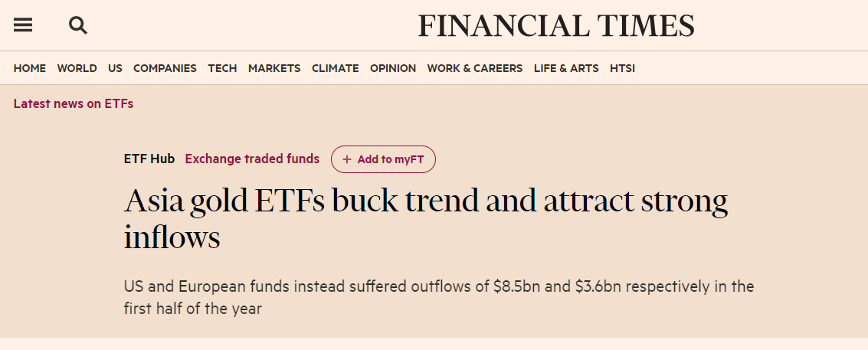Select the Opinion nav item
This screenshot has width=868, height=350.
tap(393, 68)
